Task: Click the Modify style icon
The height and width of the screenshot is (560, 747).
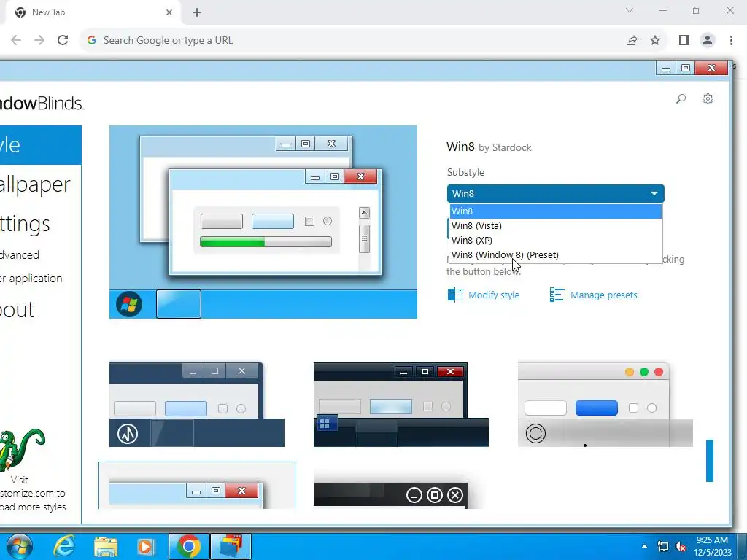Action: point(455,295)
